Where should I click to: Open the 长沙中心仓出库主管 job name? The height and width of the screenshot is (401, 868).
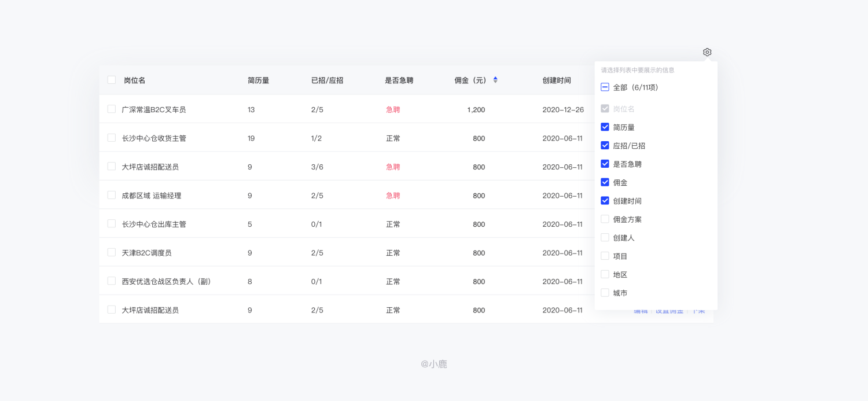coord(154,224)
